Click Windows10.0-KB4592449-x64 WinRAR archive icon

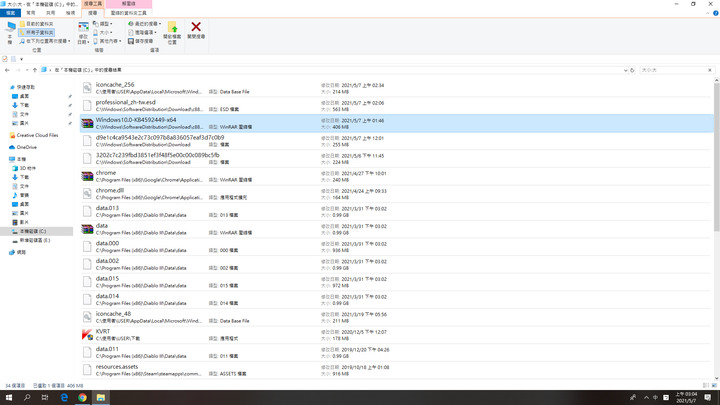click(87, 124)
